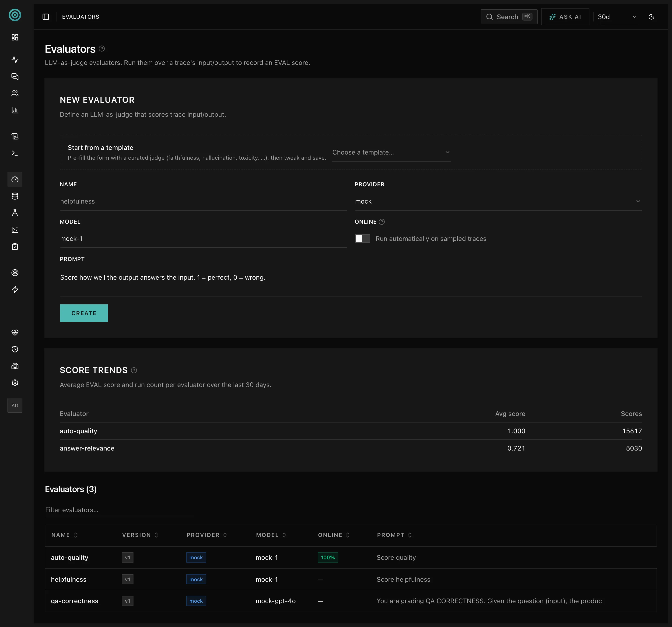Click the ASK AI button
This screenshot has width=672, height=627.
point(565,17)
